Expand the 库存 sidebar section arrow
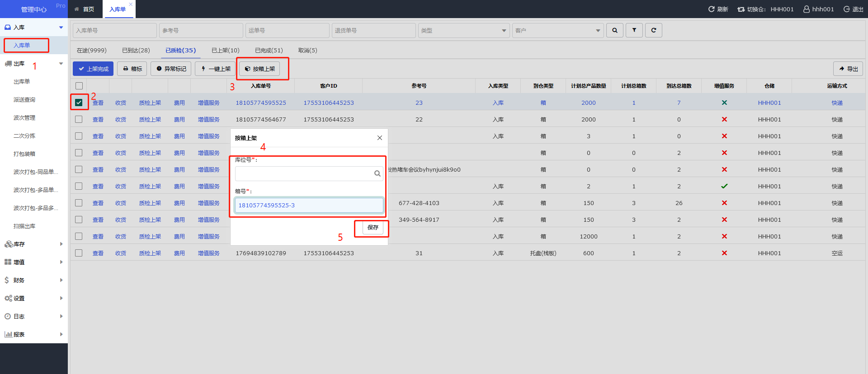868x374 pixels. [x=61, y=244]
